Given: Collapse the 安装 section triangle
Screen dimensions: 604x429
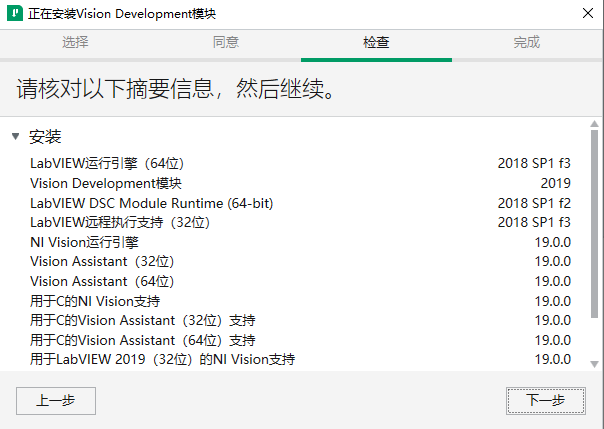Looking at the screenshot, I should 15,136.
